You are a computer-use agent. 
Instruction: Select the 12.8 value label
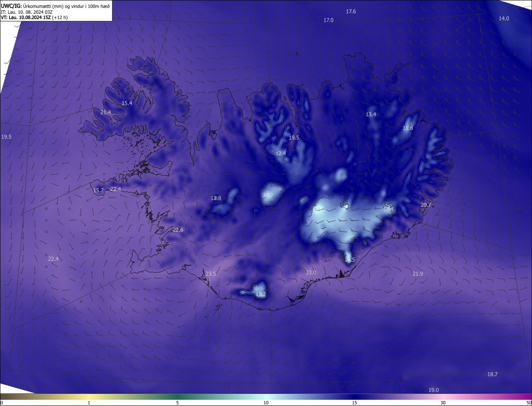click(x=216, y=198)
